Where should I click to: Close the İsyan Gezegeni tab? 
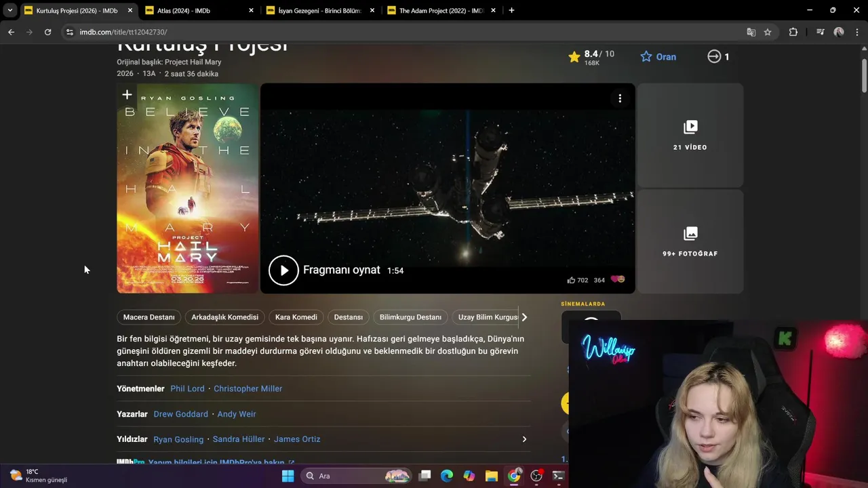(x=372, y=11)
